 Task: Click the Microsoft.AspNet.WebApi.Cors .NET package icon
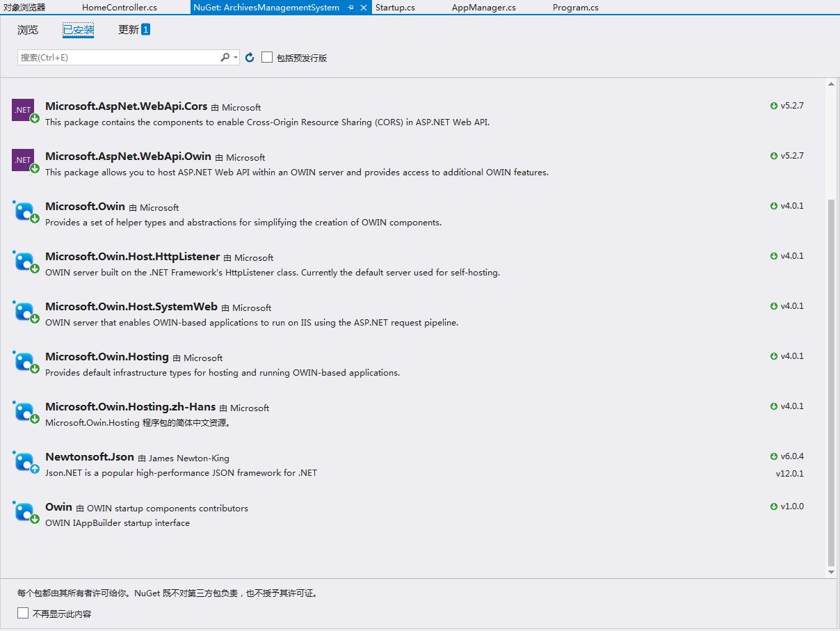tap(24, 110)
